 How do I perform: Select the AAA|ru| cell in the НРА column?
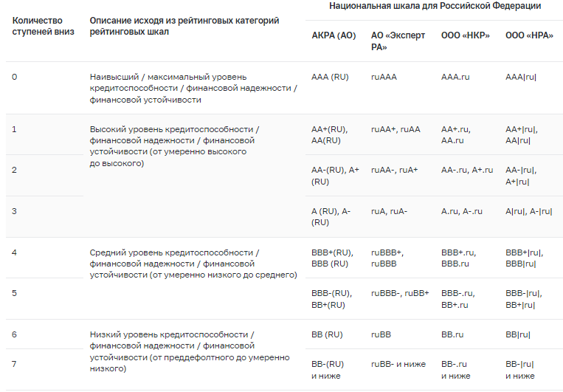coord(521,78)
